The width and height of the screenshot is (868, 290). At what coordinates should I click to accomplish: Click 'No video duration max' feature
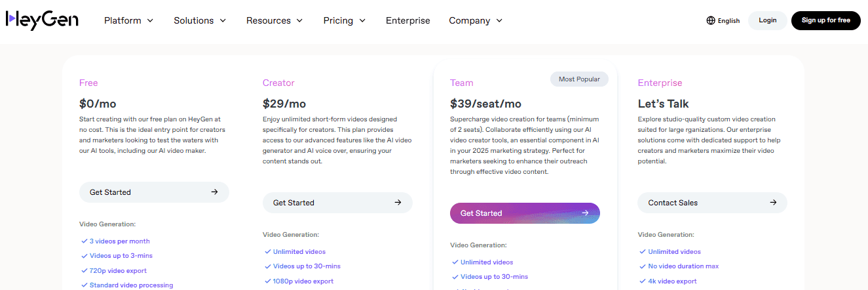683,266
